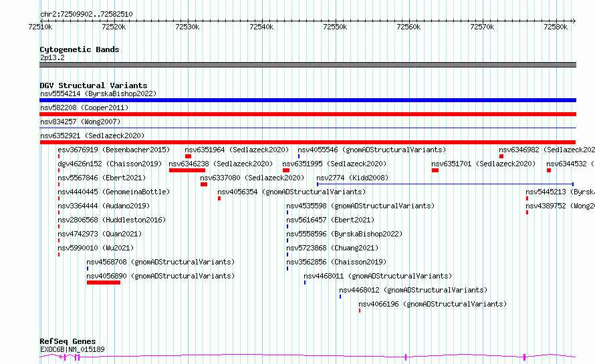Viewport: 595px width, 364px height.
Task: Click nsv4056354 (gnomADStructuralVariants) label
Action: click(291, 192)
